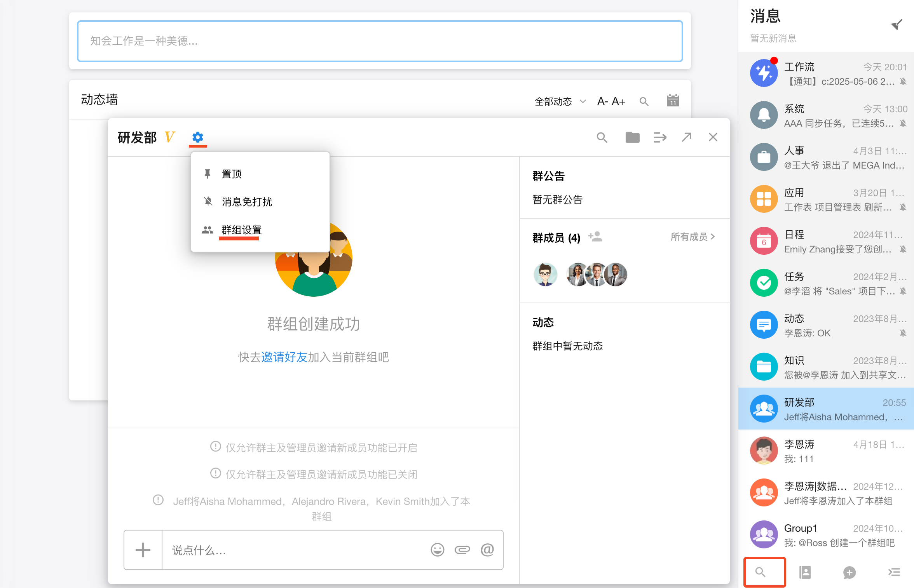This screenshot has width=914, height=588.
Task: Expand the 全部动态 filter dropdown
Action: [x=560, y=101]
